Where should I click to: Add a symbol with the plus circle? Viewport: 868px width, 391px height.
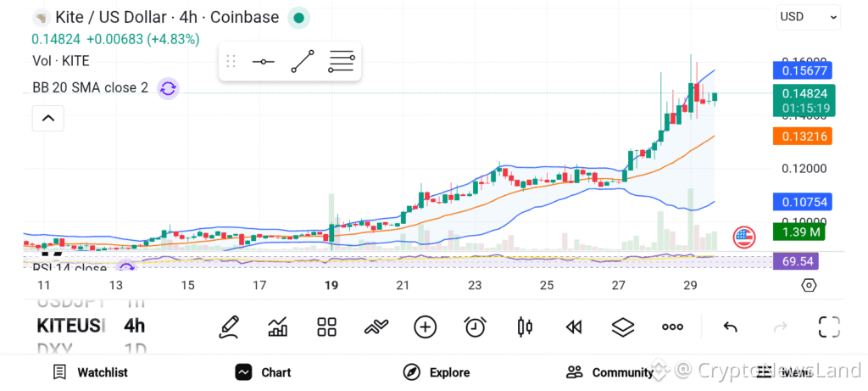point(426,327)
